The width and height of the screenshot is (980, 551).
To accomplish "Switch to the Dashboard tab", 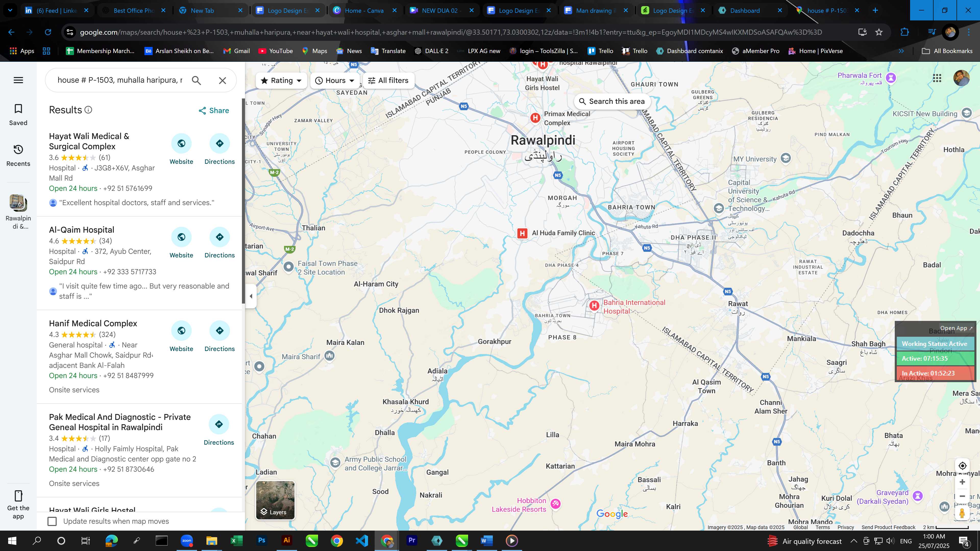I will pyautogui.click(x=750, y=11).
